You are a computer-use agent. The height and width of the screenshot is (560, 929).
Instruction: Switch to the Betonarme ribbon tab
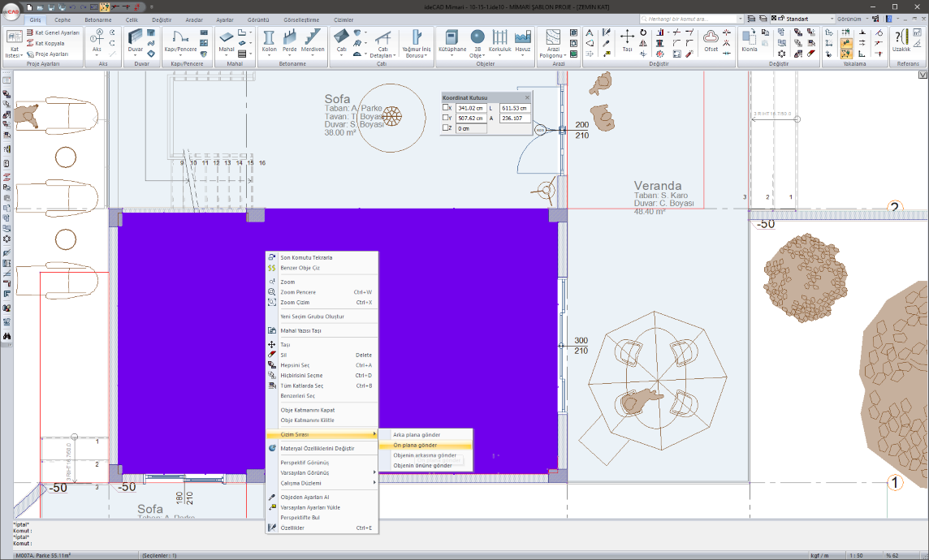pyautogui.click(x=98, y=19)
